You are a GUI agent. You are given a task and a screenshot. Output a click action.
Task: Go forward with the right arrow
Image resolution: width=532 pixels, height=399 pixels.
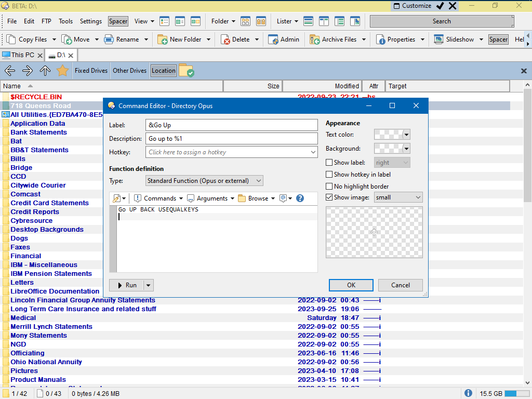[28, 71]
